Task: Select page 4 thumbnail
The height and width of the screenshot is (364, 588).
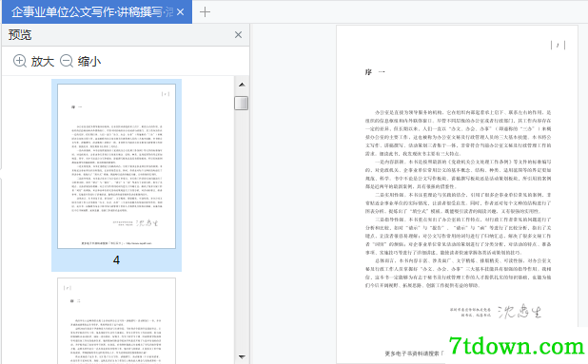Action: pos(116,166)
